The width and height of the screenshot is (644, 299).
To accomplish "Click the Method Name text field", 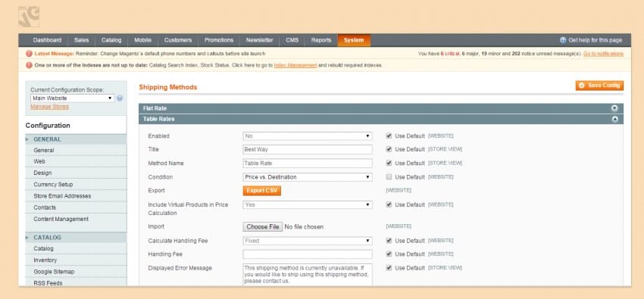I will tap(307, 164).
